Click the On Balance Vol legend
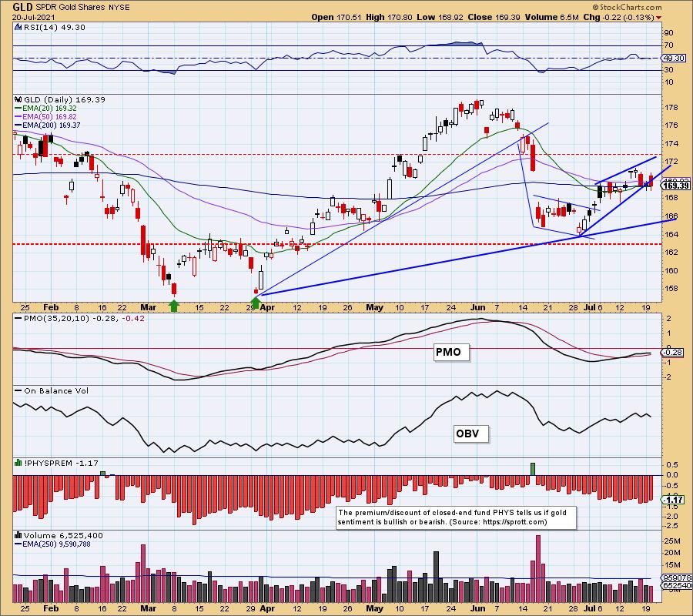 (52, 391)
